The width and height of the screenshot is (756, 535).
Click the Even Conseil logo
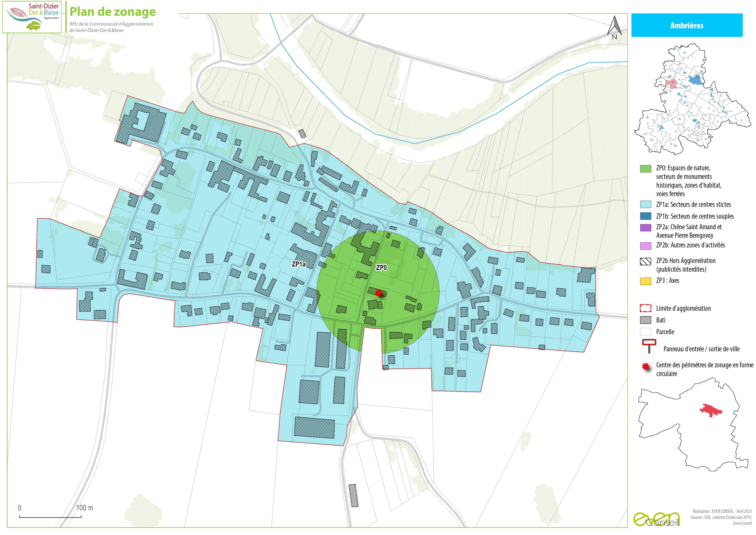pos(657,519)
